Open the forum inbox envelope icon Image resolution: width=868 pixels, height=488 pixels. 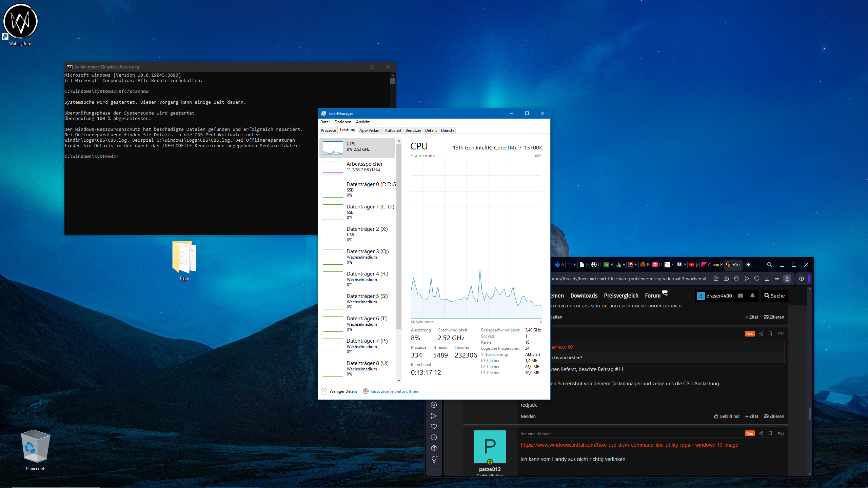click(741, 296)
